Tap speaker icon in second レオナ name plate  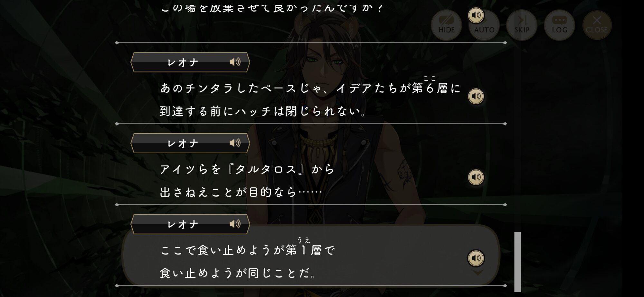tap(235, 143)
